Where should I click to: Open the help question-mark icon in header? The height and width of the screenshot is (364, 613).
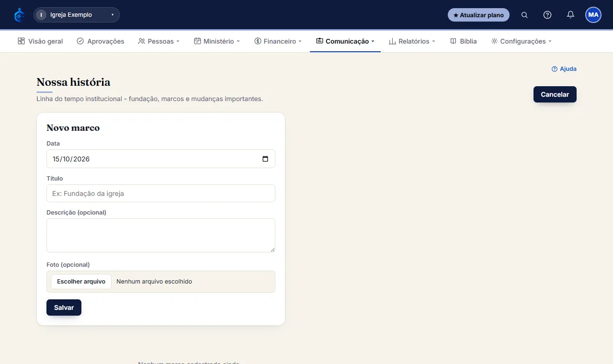pyautogui.click(x=547, y=15)
